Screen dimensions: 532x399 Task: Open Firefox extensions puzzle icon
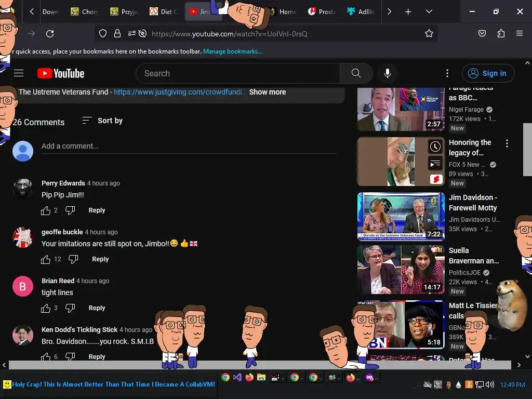coord(501,34)
